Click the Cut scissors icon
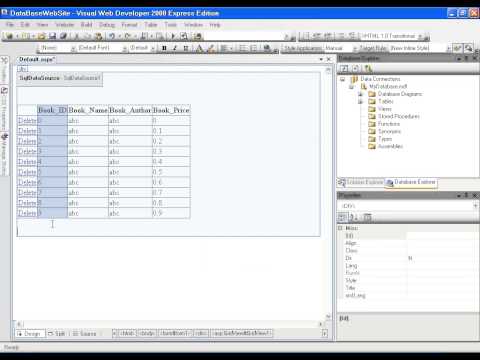Screen dimensions: 480x360 [x=77, y=36]
